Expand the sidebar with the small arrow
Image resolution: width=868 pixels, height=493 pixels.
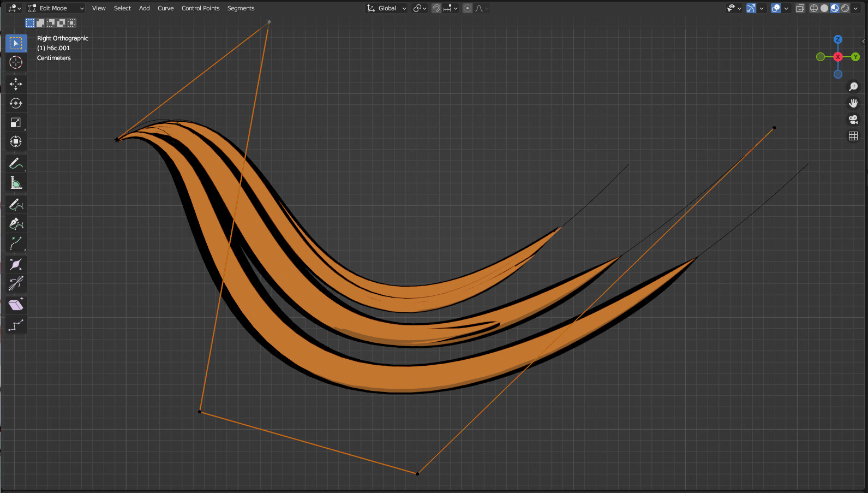[x=863, y=41]
